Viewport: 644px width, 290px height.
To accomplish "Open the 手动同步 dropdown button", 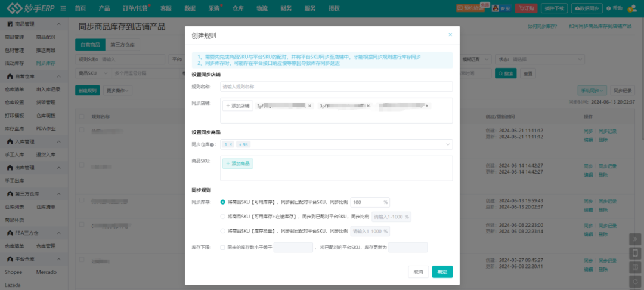I will [592, 91].
